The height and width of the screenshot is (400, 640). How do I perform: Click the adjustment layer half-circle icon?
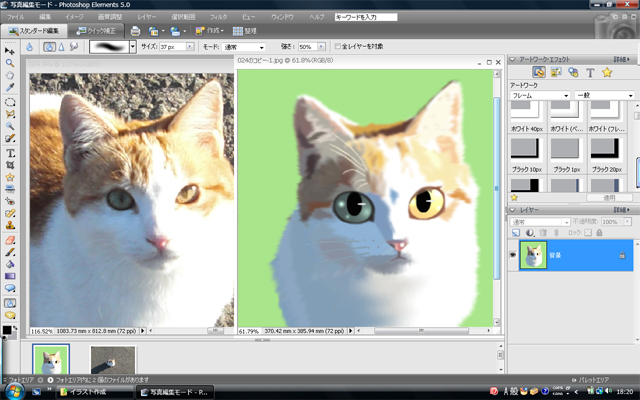[x=529, y=233]
